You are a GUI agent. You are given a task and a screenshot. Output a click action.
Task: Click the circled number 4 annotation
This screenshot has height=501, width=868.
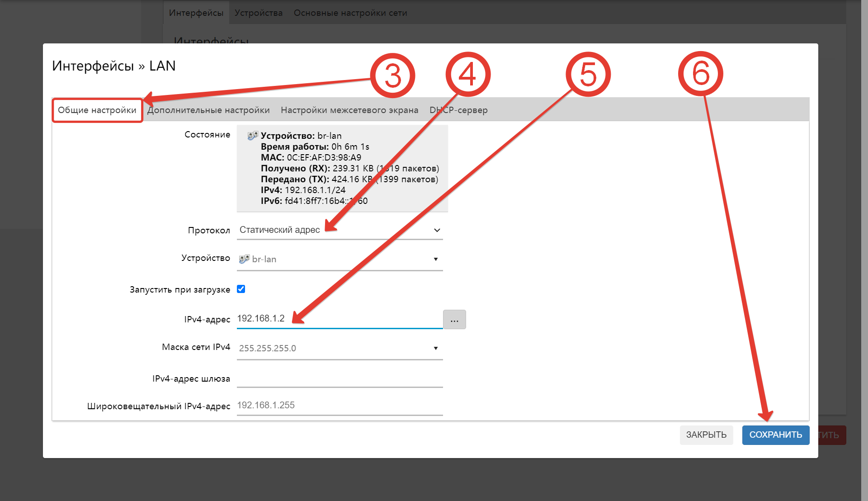coord(468,74)
